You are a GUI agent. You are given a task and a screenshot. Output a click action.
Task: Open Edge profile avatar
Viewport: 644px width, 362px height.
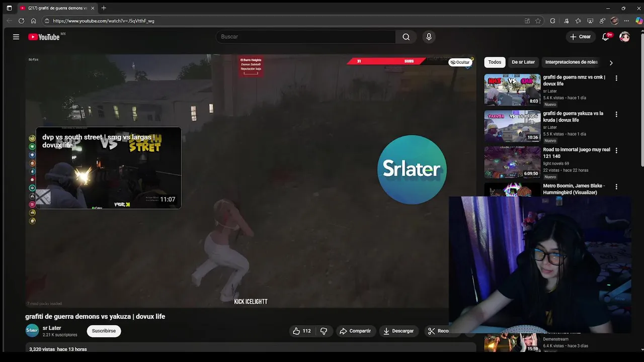(614, 21)
